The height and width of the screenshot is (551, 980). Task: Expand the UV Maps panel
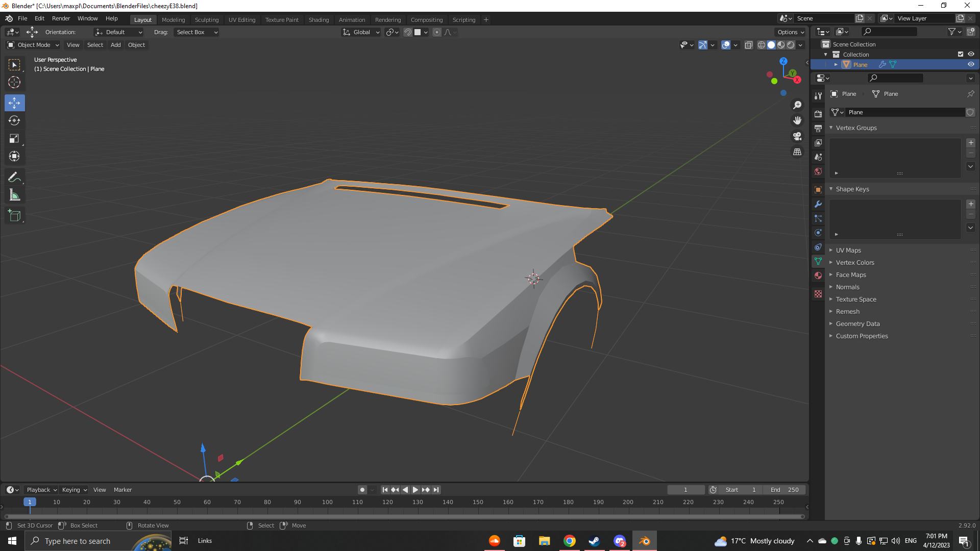coord(848,251)
